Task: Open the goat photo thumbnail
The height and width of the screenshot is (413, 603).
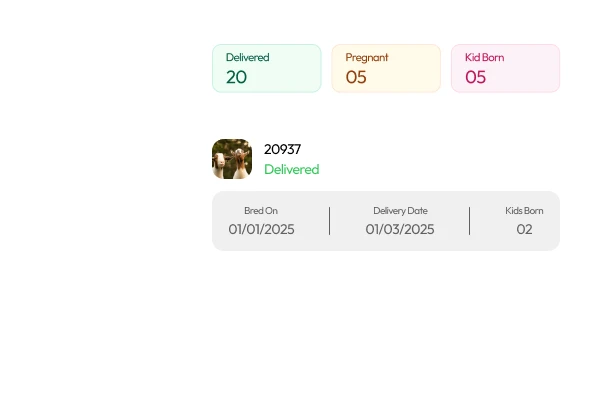Action: click(232, 159)
